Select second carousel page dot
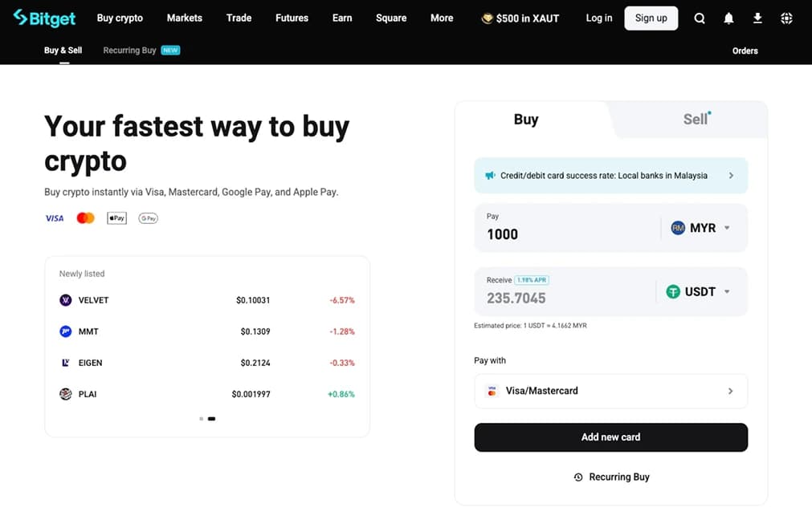 click(211, 419)
